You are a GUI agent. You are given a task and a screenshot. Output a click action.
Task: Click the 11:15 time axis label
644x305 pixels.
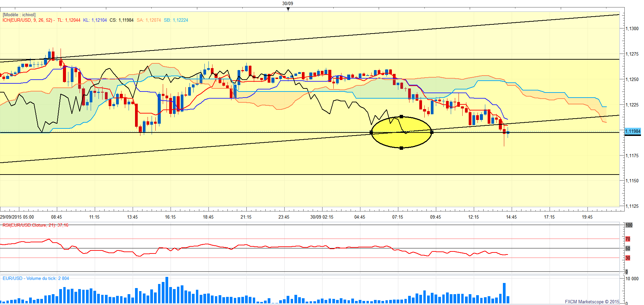click(94, 217)
